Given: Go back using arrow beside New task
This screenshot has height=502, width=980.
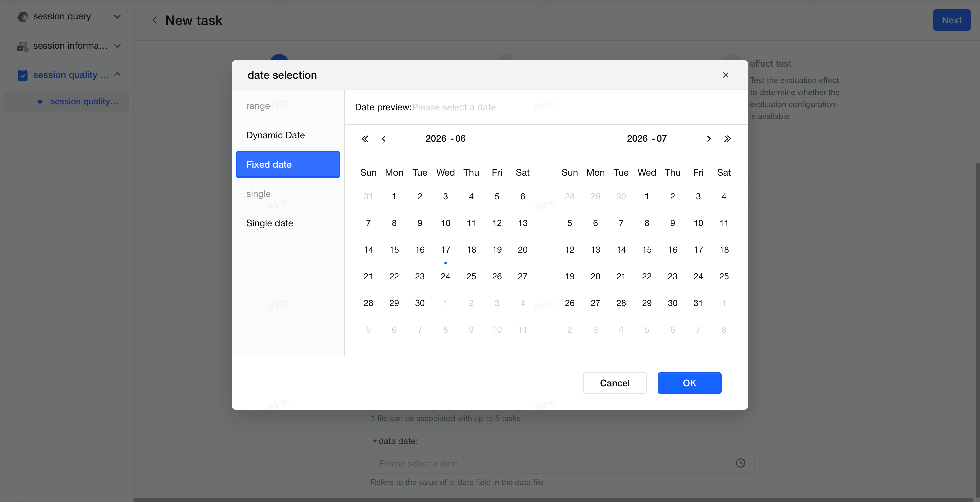Looking at the screenshot, I should [x=154, y=20].
